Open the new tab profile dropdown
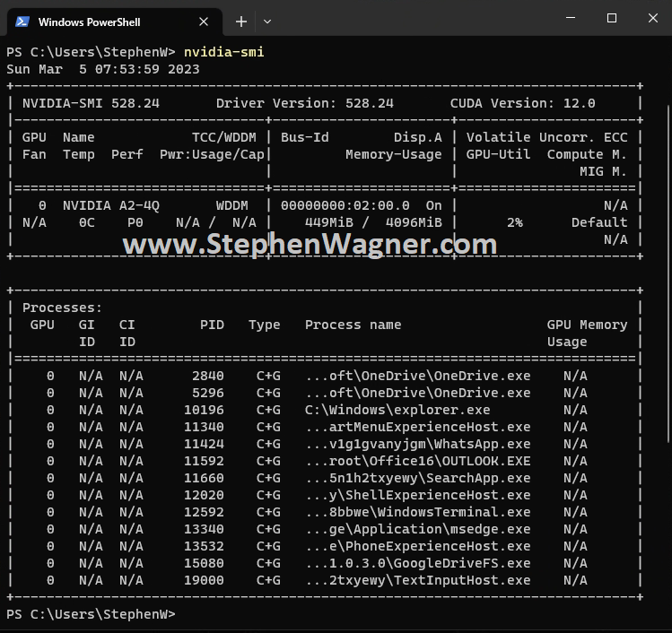 [x=267, y=22]
